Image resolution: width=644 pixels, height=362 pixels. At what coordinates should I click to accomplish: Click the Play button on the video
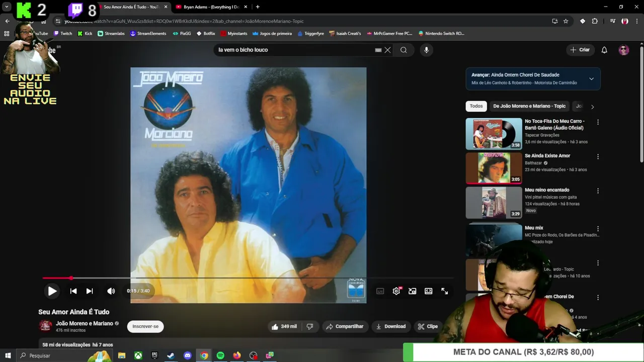click(52, 291)
